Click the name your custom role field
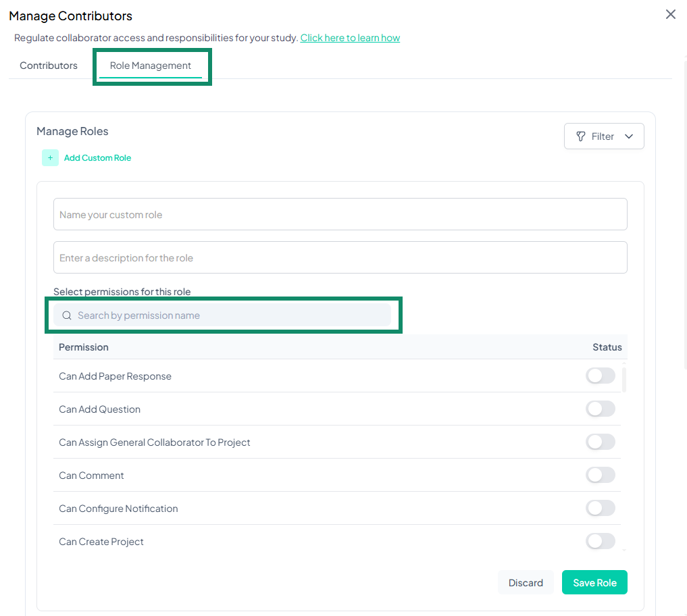 click(340, 214)
